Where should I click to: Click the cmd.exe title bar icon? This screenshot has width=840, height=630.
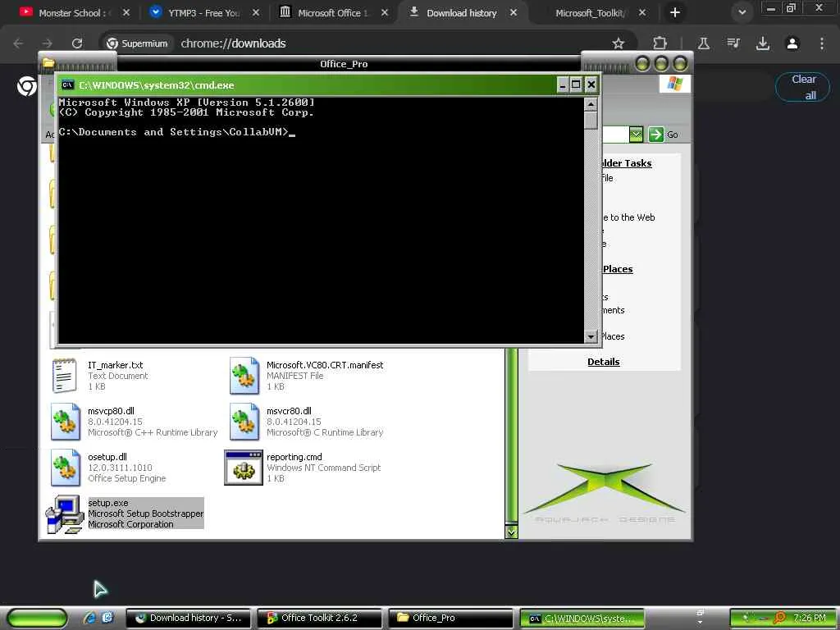pos(67,84)
